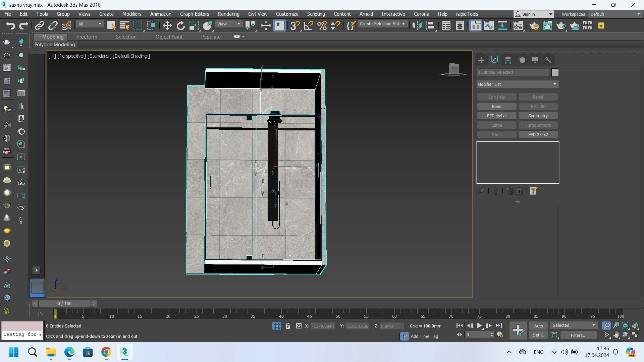Click the Mirror tool icon

point(417,26)
